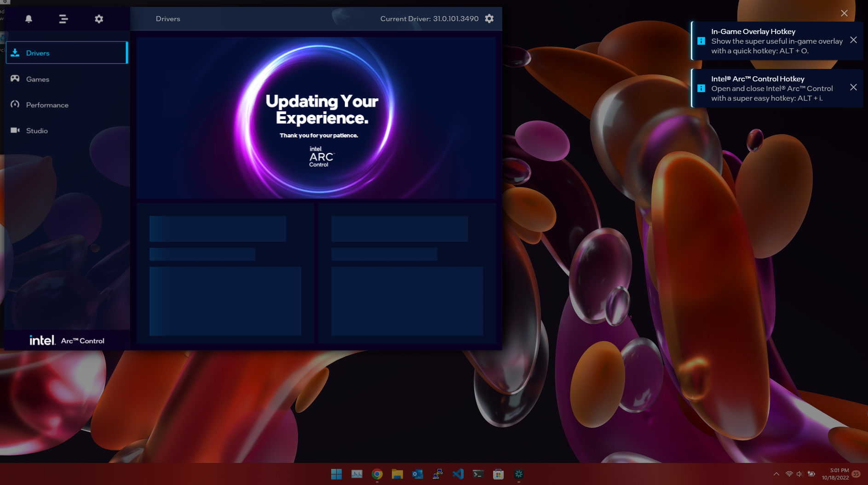Collapse the sidebar menu icon
Viewport: 868px width, 485px height.
point(63,19)
